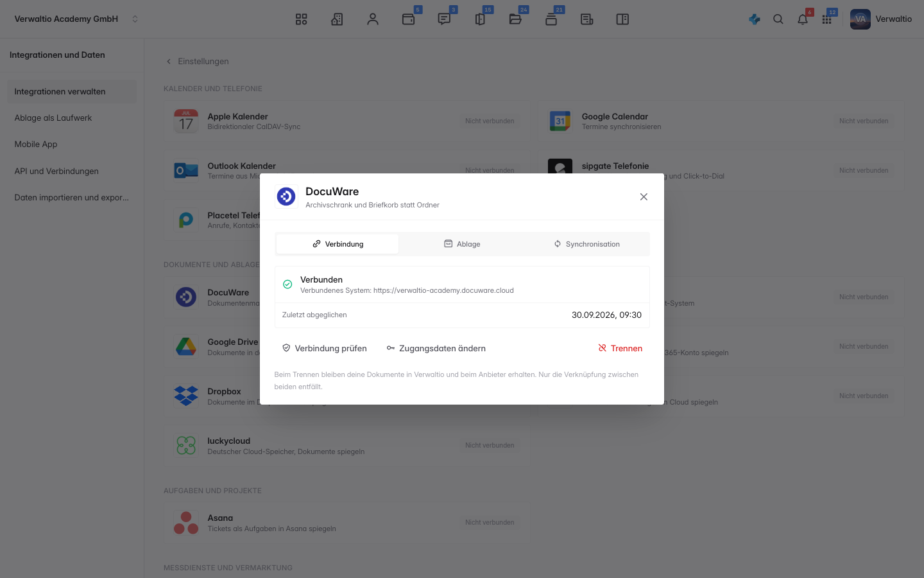The image size is (924, 578).
Task: Switch to the Synchronisation tab
Action: [x=586, y=244]
